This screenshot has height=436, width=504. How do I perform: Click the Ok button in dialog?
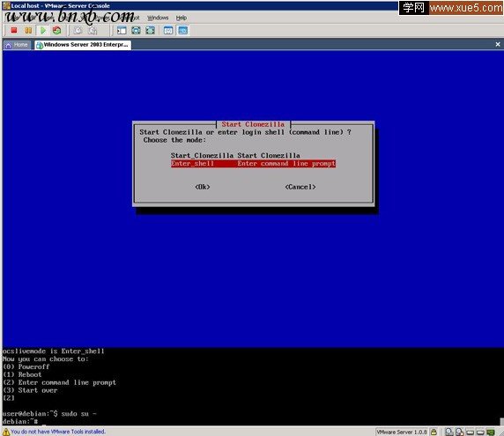point(203,187)
